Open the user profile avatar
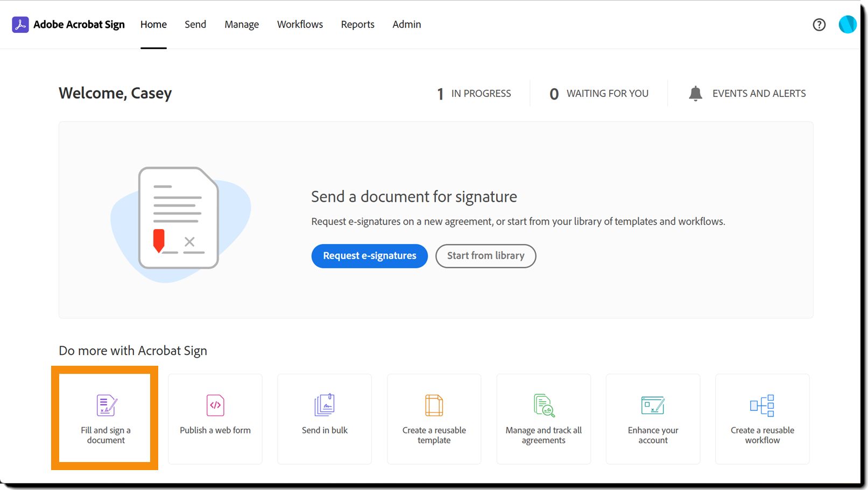The width and height of the screenshot is (868, 490). 848,24
